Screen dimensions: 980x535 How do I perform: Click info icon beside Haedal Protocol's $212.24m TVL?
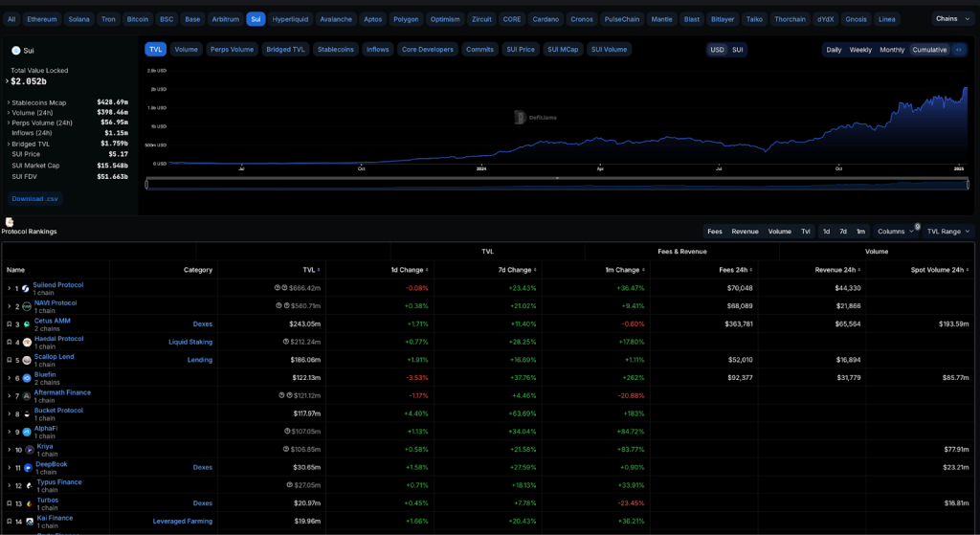(285, 342)
